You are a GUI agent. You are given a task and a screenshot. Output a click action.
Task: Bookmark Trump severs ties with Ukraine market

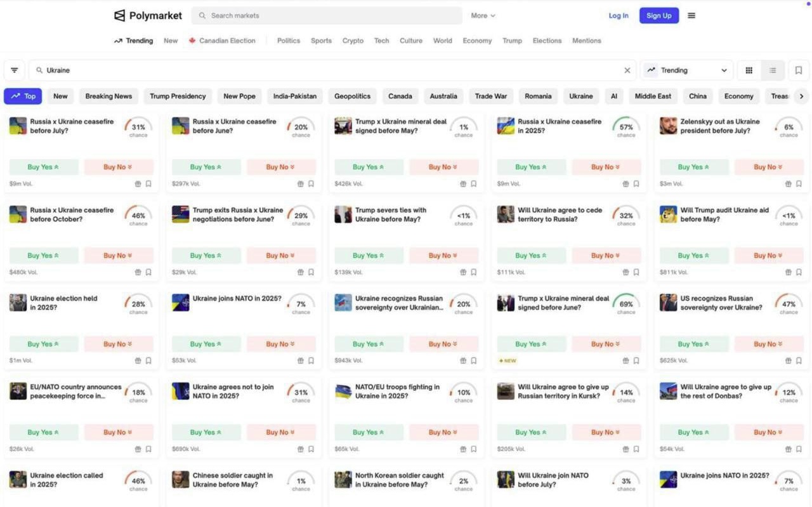click(x=473, y=272)
